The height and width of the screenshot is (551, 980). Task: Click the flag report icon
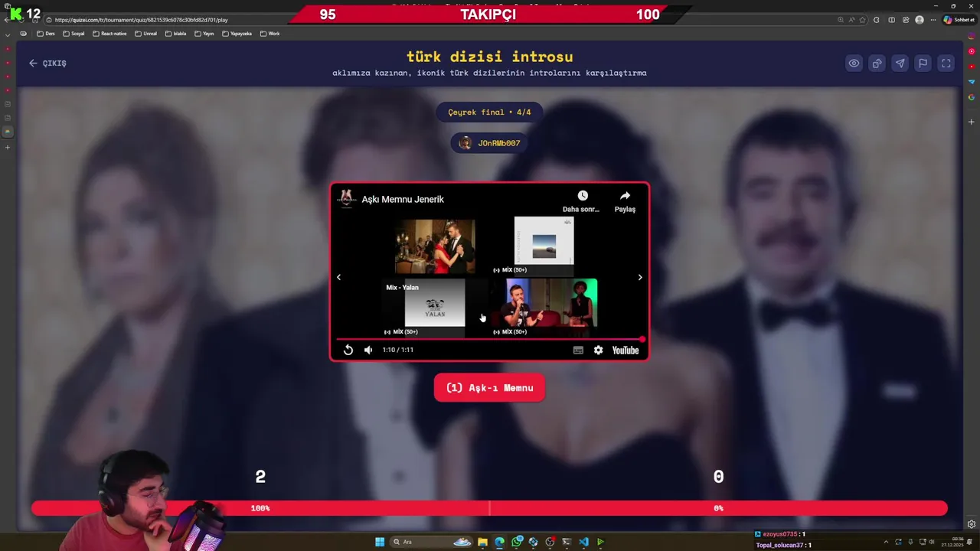[x=923, y=64]
